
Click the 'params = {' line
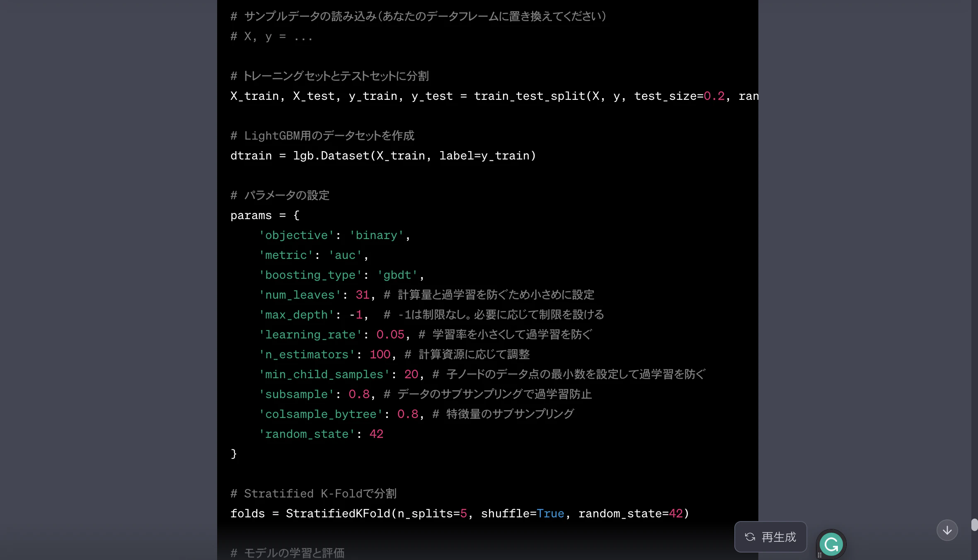pyautogui.click(x=265, y=215)
